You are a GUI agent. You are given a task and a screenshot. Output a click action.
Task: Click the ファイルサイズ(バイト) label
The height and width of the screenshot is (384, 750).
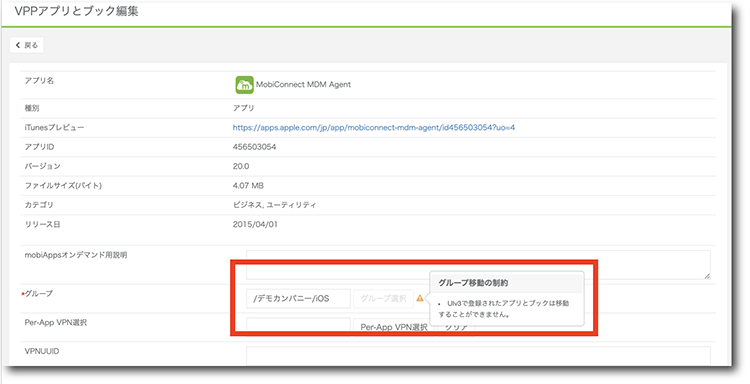(63, 186)
